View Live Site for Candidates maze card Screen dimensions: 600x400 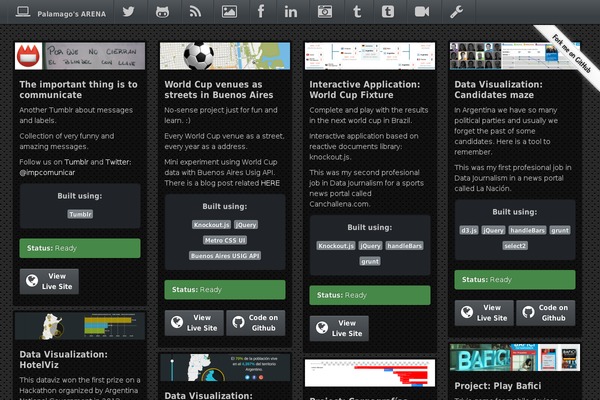[x=484, y=313]
